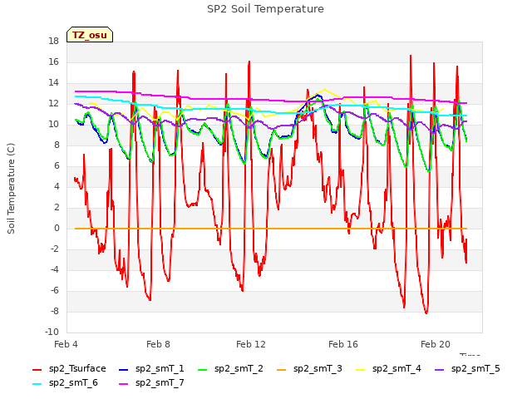Click orange sp2_smT_3 legend color marker

point(282,369)
